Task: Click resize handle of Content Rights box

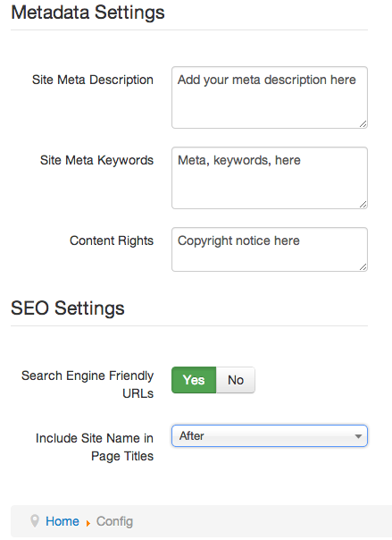Action: point(363,267)
